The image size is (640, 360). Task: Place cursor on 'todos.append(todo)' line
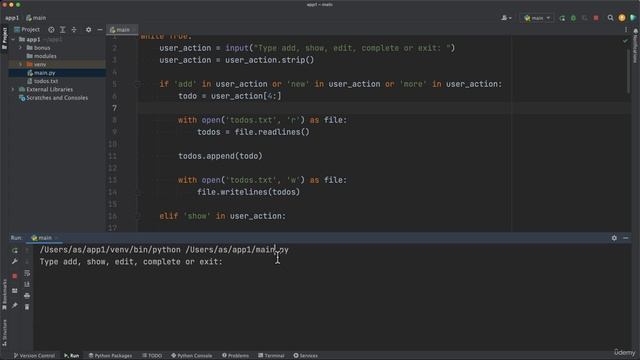220,156
